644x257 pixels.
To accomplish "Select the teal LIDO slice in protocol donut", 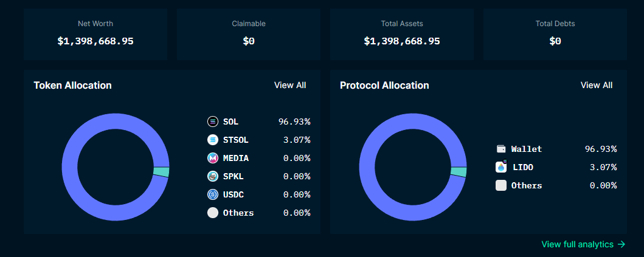I will tap(459, 172).
